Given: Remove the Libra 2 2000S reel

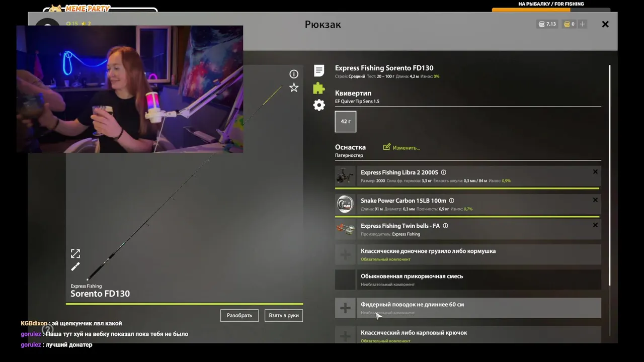Looking at the screenshot, I should click(595, 172).
